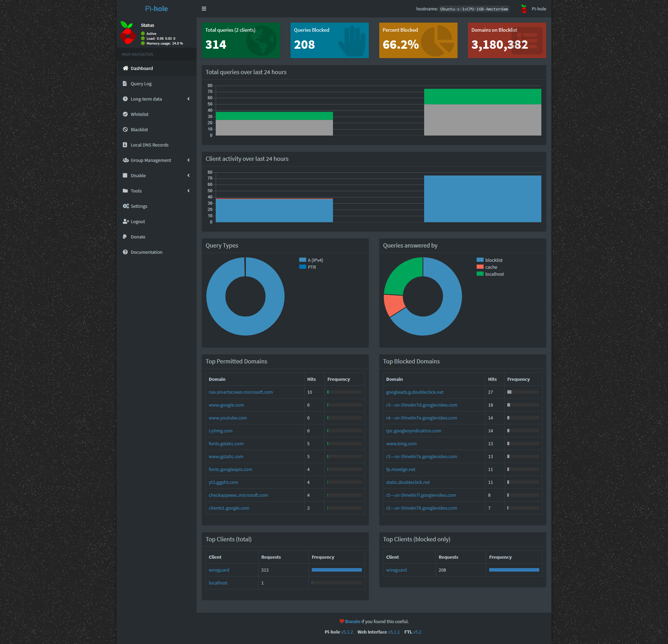This screenshot has width=668, height=644.
Task: Open googleads.g.doubleclick.net blocked domain link
Action: (x=415, y=392)
